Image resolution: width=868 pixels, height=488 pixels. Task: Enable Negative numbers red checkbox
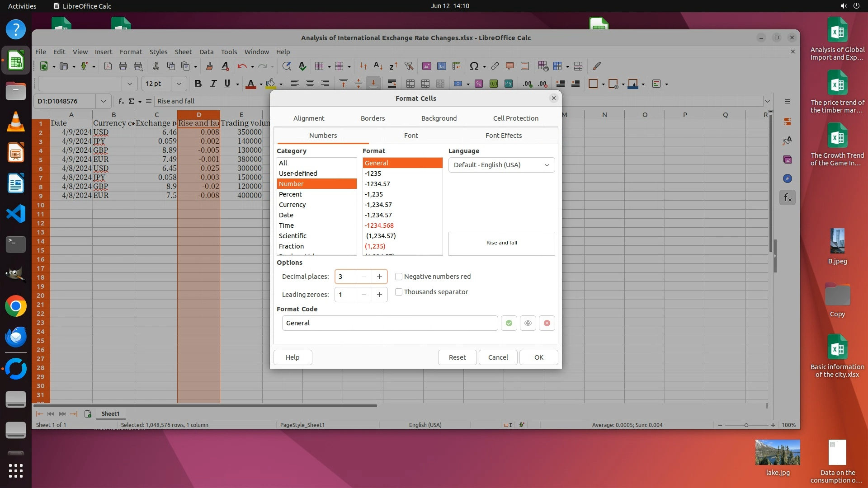click(x=399, y=277)
